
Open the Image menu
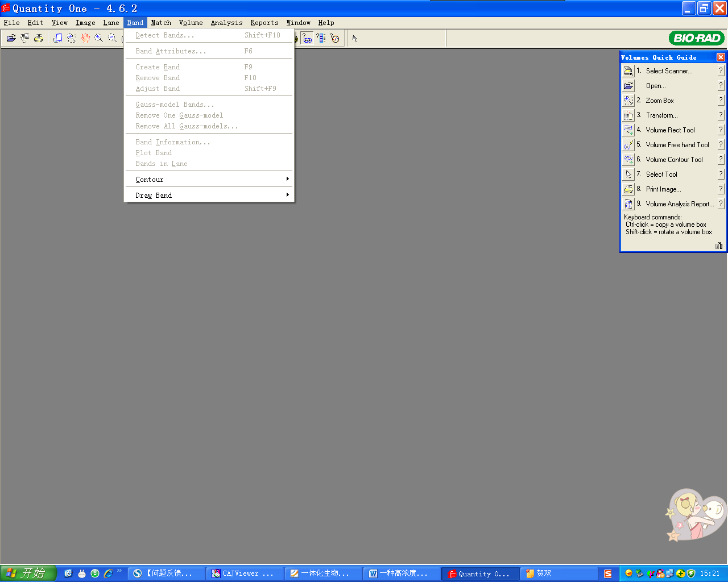click(85, 23)
